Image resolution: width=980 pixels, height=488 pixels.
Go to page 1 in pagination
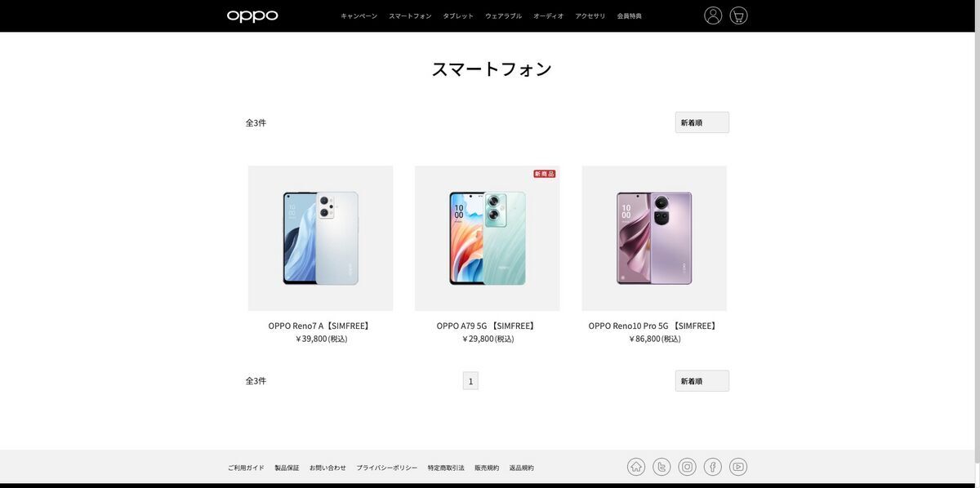(470, 381)
